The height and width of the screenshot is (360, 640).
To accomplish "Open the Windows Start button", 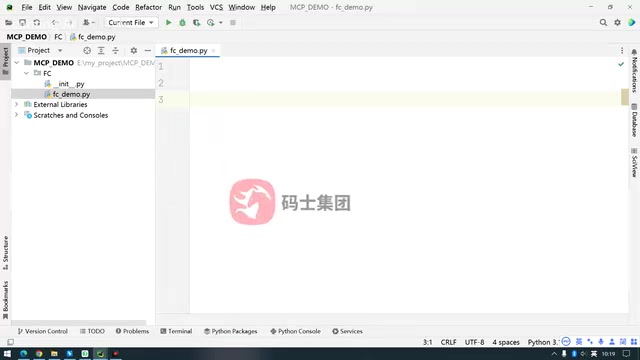I will point(7,353).
